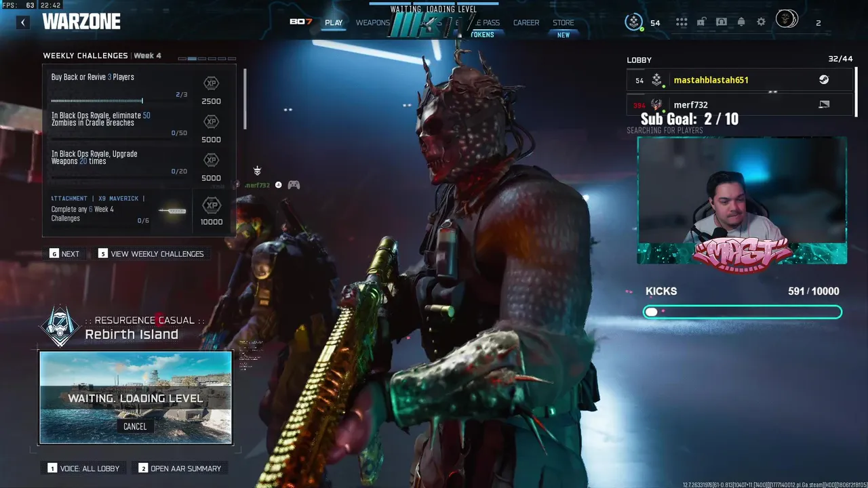Viewport: 868px width, 488px height.
Task: Click the Rebirth Island map thumbnail
Action: tap(136, 397)
